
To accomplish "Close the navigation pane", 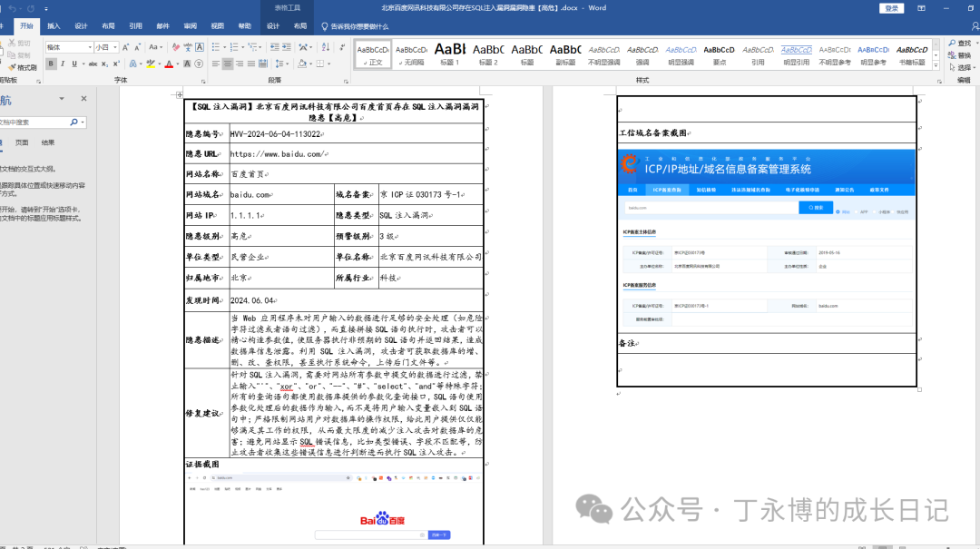I will pyautogui.click(x=83, y=98).
